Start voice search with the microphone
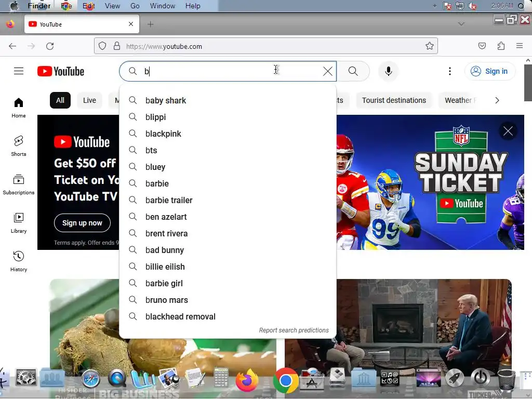This screenshot has height=399, width=532. tap(389, 71)
